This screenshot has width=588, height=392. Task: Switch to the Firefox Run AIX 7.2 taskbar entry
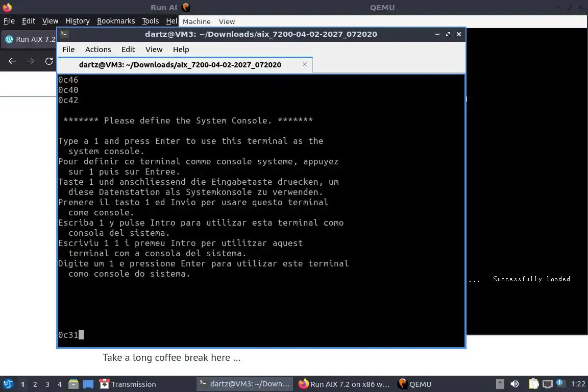pyautogui.click(x=344, y=384)
